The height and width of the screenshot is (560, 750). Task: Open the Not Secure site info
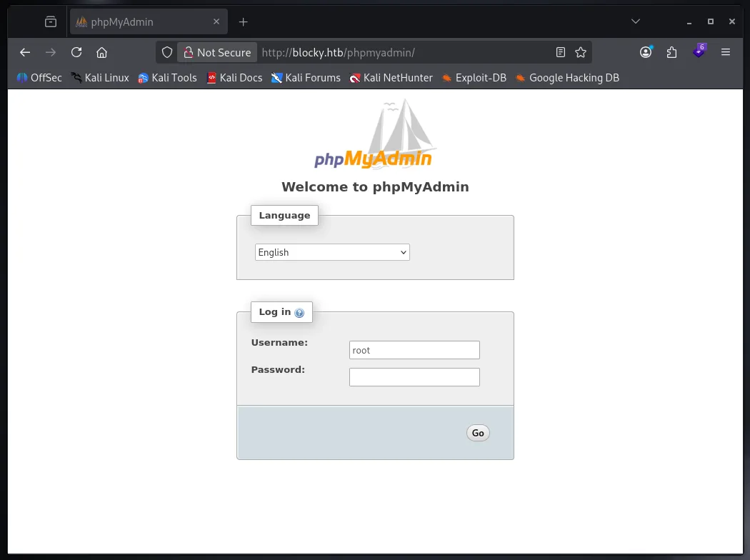218,52
